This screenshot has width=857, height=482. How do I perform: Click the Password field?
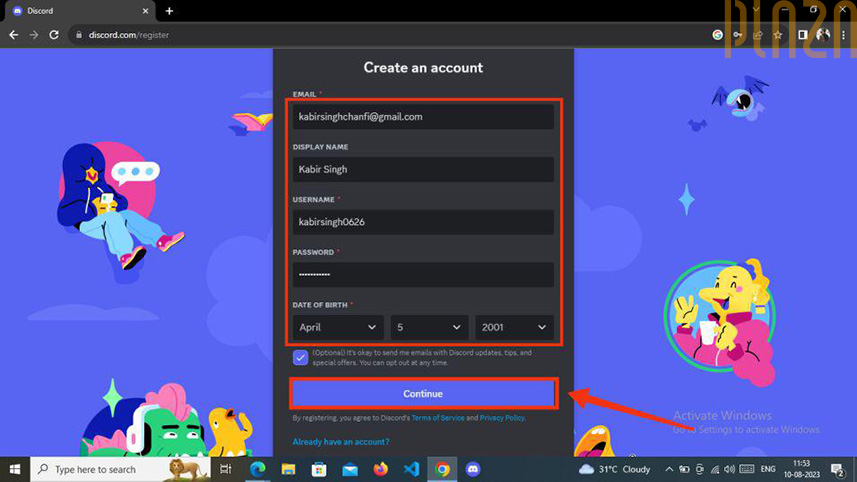pyautogui.click(x=423, y=274)
